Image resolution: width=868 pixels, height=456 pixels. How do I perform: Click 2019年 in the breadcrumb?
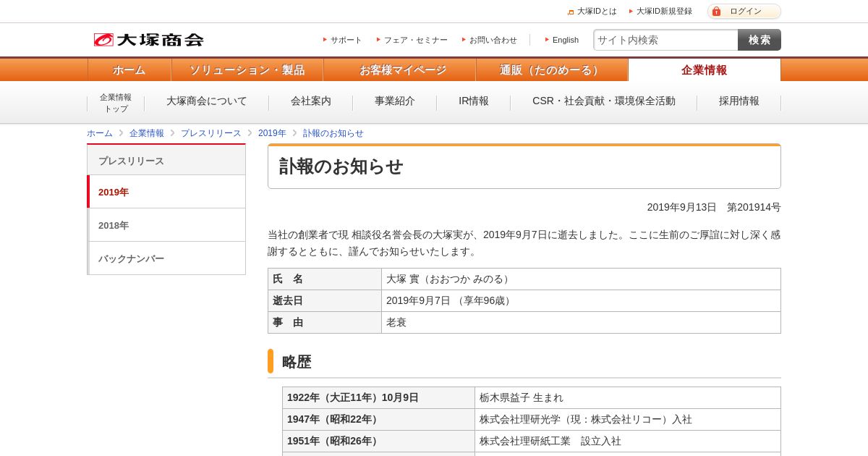(272, 133)
